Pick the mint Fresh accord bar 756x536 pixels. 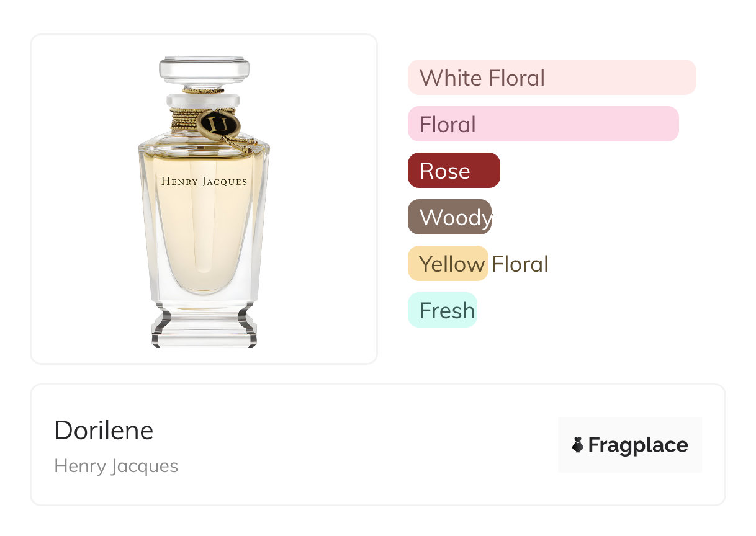[442, 310]
